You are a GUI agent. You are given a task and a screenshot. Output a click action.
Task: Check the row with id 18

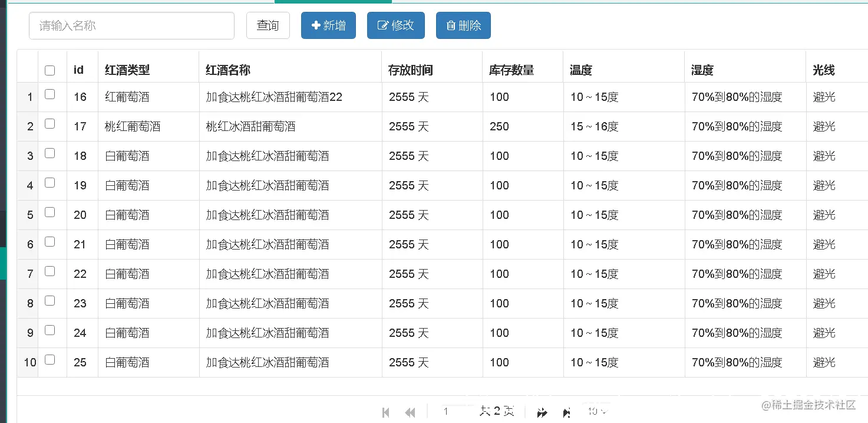50,153
